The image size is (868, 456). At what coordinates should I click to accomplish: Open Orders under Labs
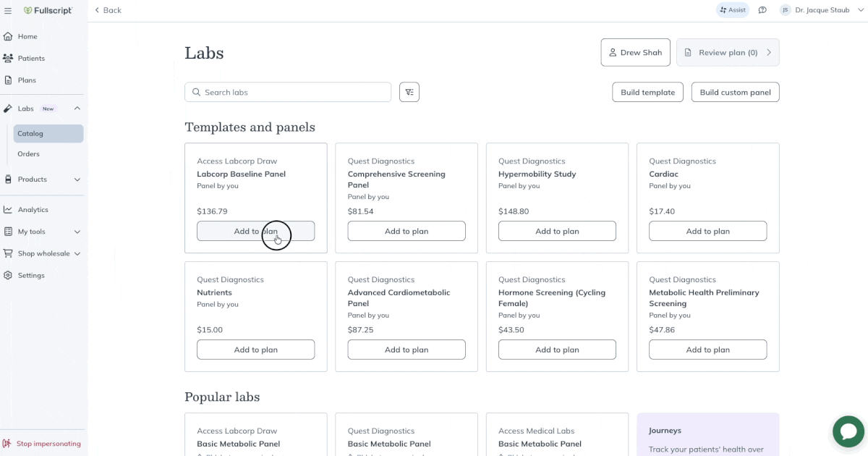[x=29, y=153]
